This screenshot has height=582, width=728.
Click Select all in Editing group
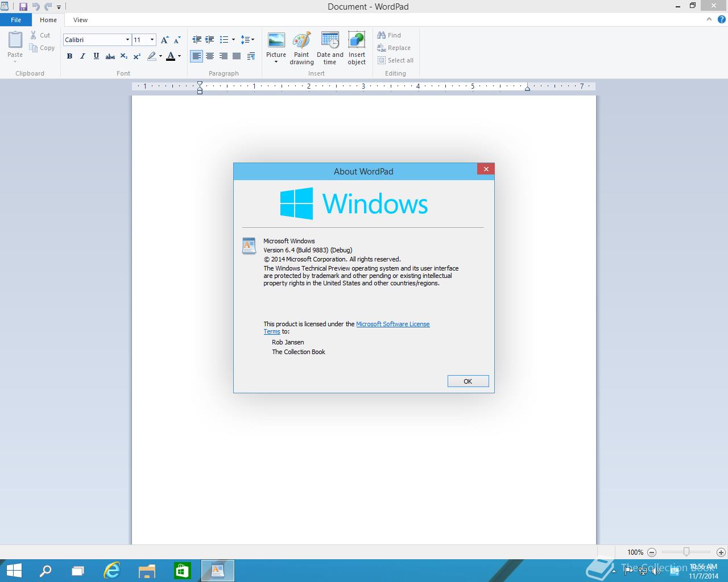pos(395,60)
